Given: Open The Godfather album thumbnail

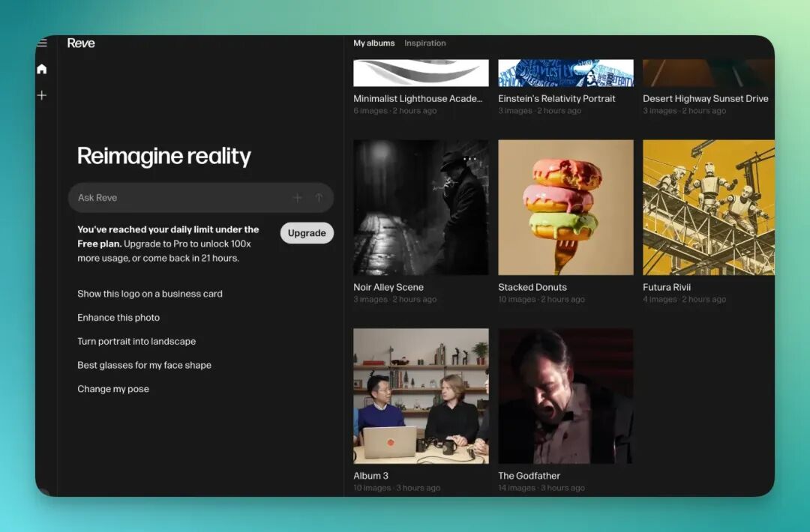Looking at the screenshot, I should tap(565, 396).
